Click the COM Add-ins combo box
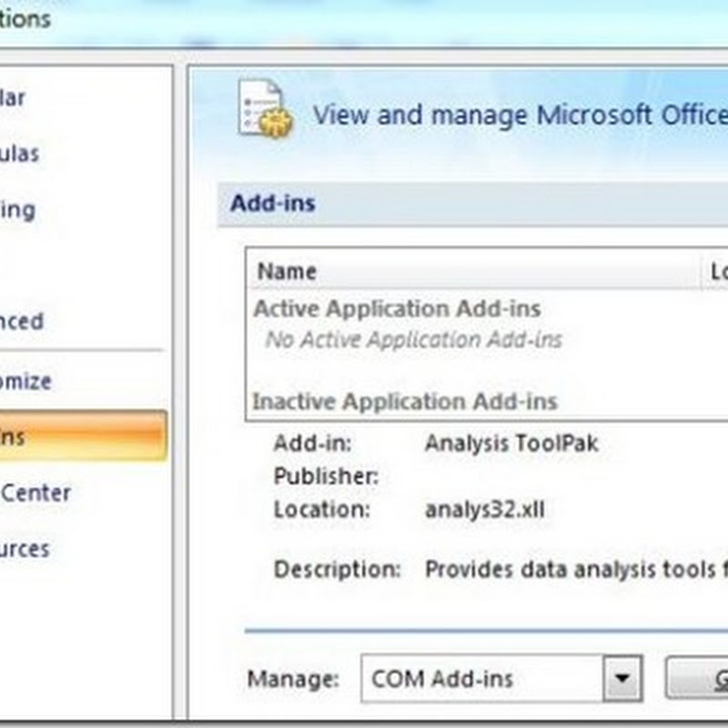The height and width of the screenshot is (728, 728). 482,679
